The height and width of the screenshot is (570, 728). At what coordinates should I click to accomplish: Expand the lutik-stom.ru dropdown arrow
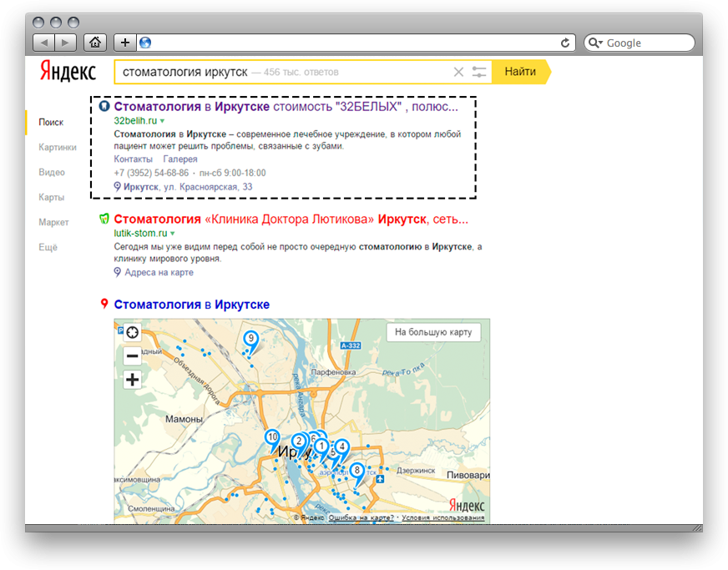pyautogui.click(x=173, y=234)
